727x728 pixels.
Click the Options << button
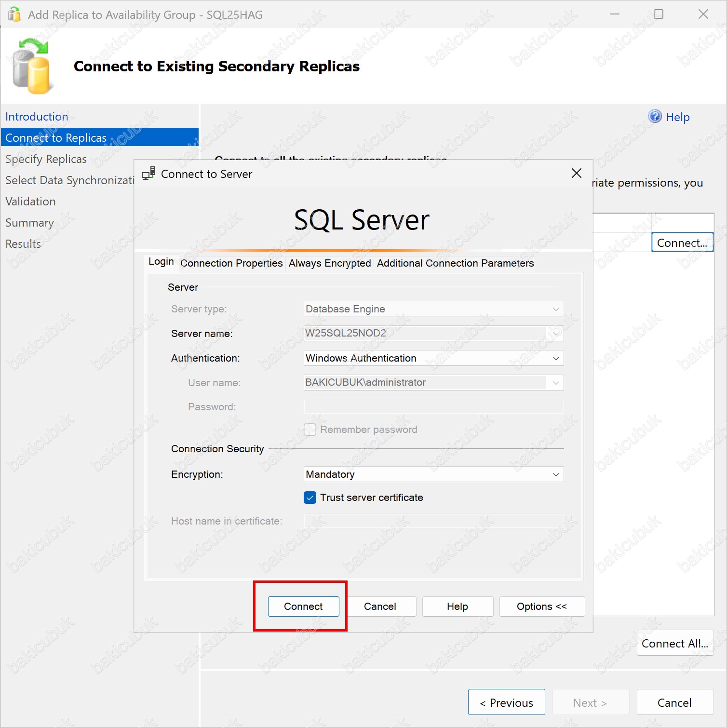point(542,607)
